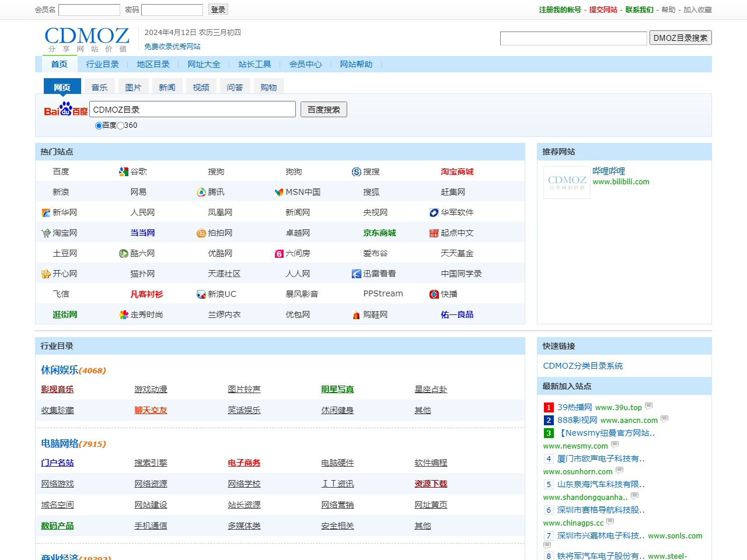Select the 百度 radio button
This screenshot has width=747, height=560.
[99, 125]
